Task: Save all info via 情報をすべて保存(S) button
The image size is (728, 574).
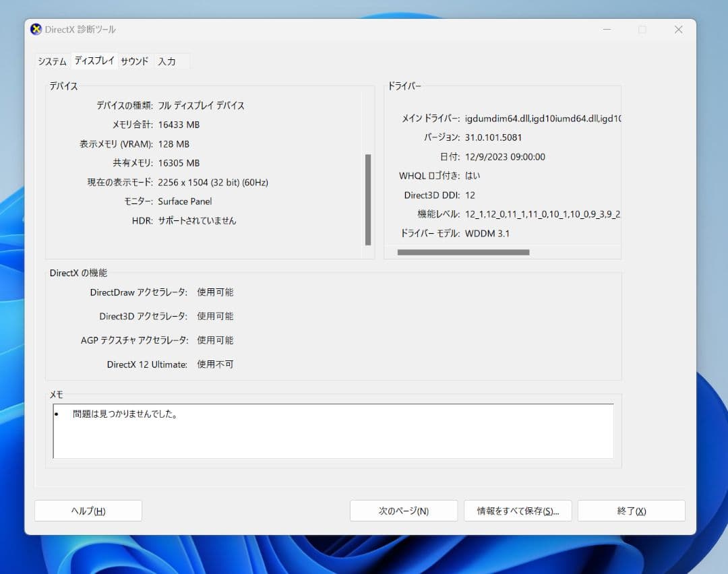Action: (x=517, y=511)
